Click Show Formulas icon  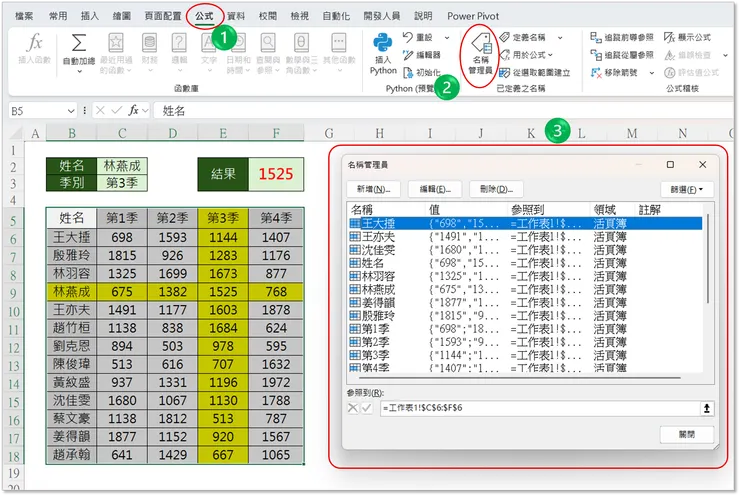[670, 37]
